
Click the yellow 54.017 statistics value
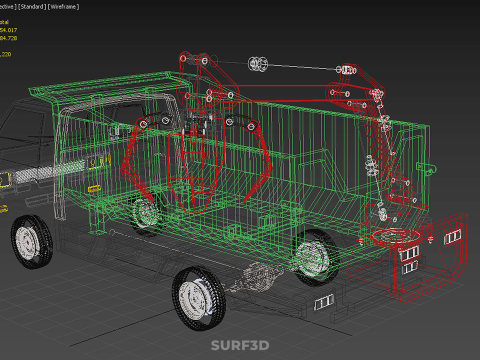click(8, 30)
